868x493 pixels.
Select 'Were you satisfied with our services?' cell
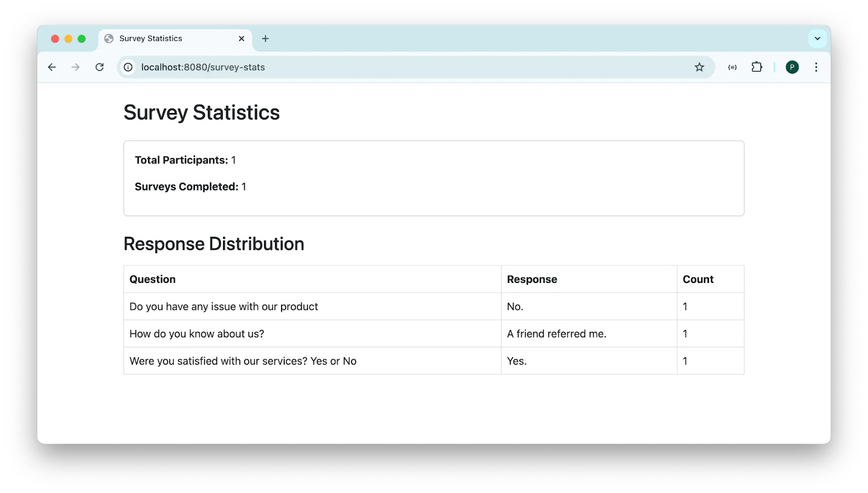click(x=312, y=361)
